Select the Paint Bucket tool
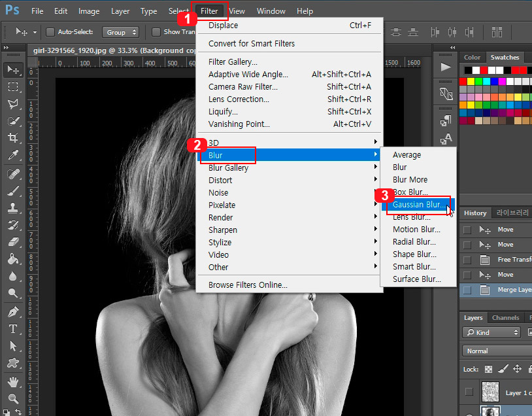 point(13,259)
